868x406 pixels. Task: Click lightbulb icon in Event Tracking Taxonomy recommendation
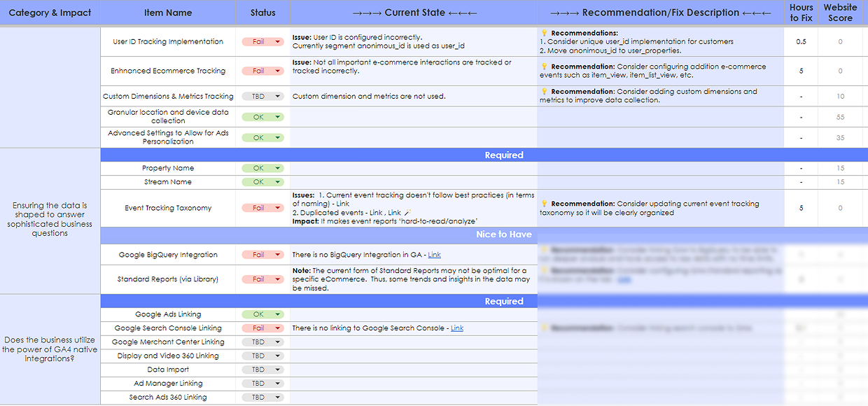[x=544, y=204]
